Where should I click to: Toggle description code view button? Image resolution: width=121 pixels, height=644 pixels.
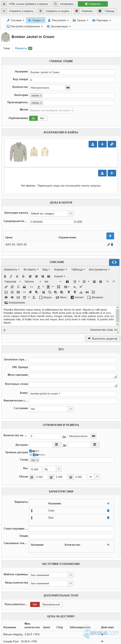114,262
